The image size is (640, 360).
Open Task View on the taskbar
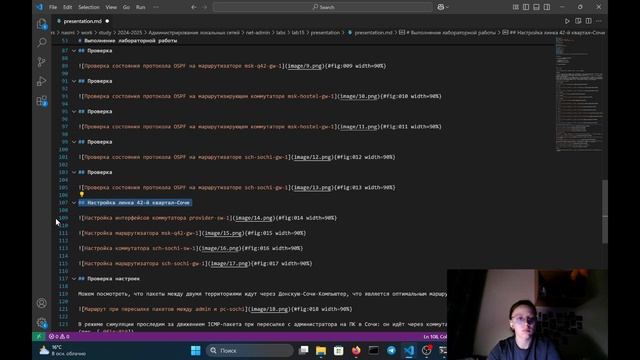coord(303,350)
